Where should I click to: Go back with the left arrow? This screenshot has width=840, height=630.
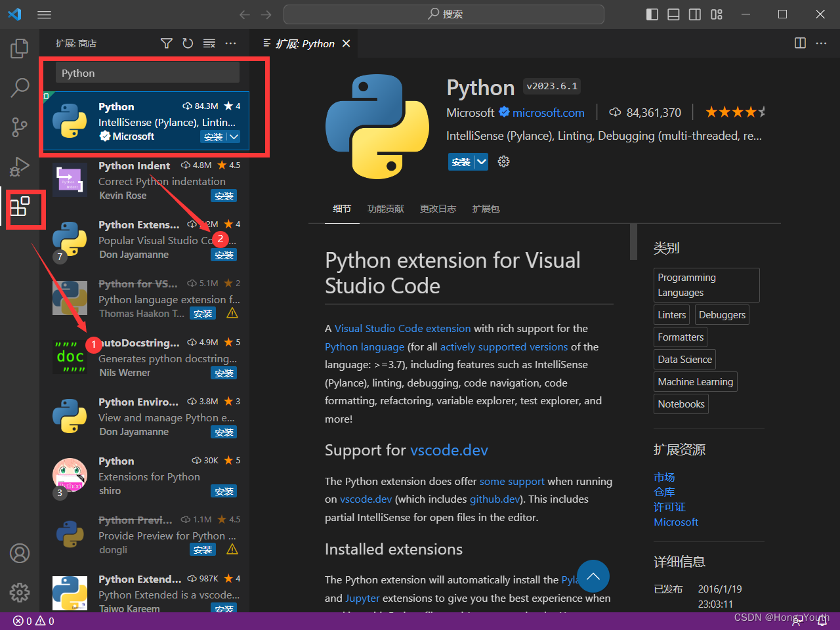[245, 14]
